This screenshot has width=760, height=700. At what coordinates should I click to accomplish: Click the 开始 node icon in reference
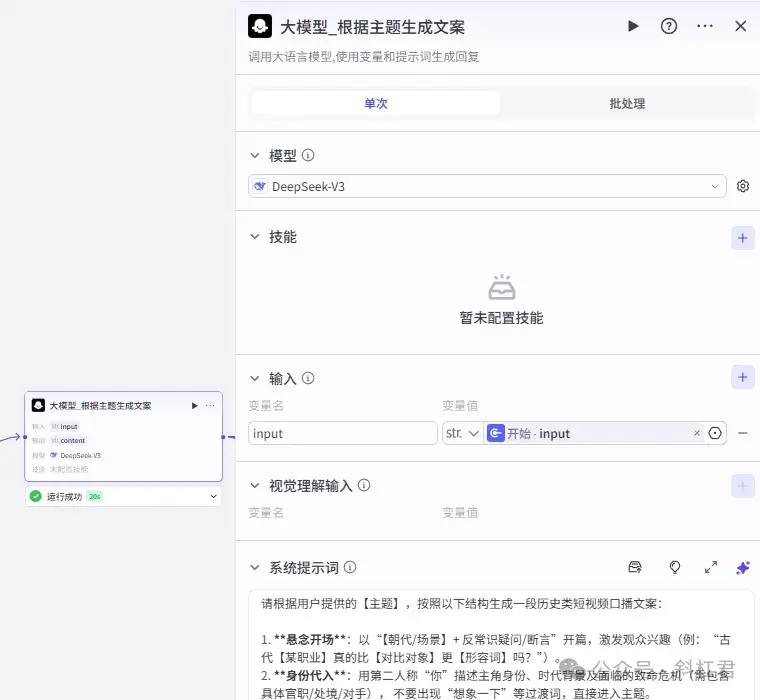click(495, 433)
